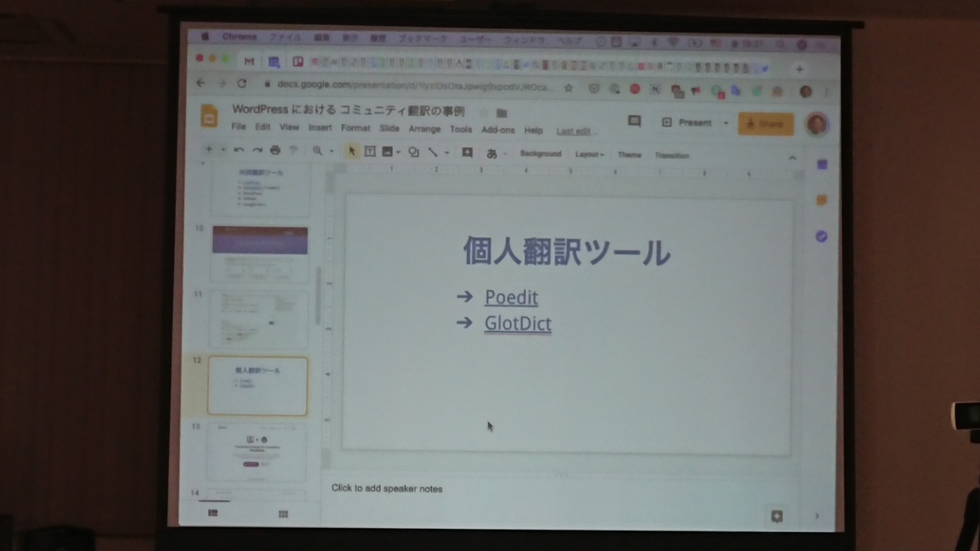
Task: Open a new Chrome tab with plus
Action: pos(800,69)
